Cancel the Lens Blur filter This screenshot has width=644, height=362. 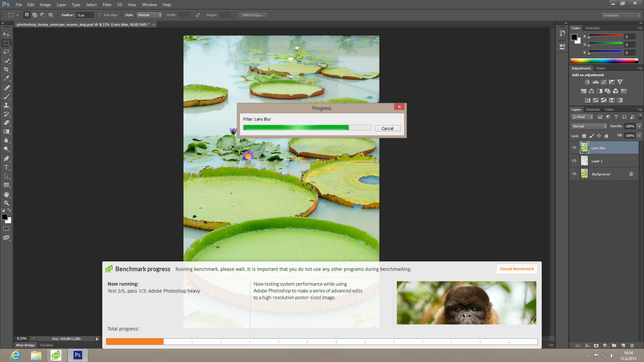(x=387, y=128)
